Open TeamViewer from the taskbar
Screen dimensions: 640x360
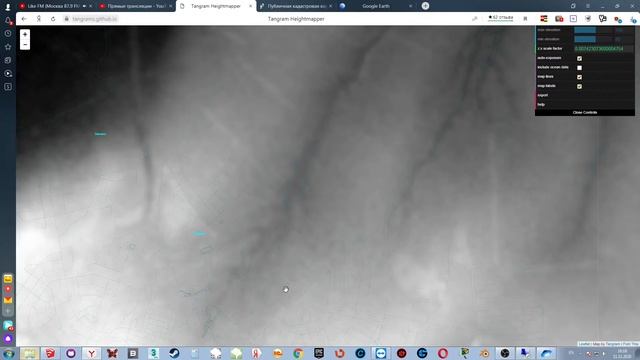[x=381, y=353]
